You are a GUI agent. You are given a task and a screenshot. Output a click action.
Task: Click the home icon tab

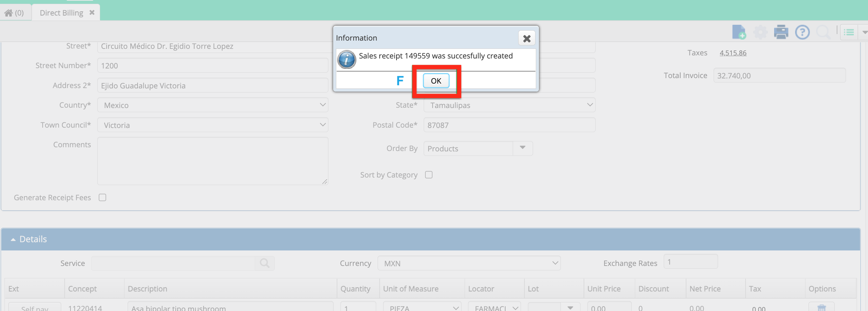click(14, 13)
